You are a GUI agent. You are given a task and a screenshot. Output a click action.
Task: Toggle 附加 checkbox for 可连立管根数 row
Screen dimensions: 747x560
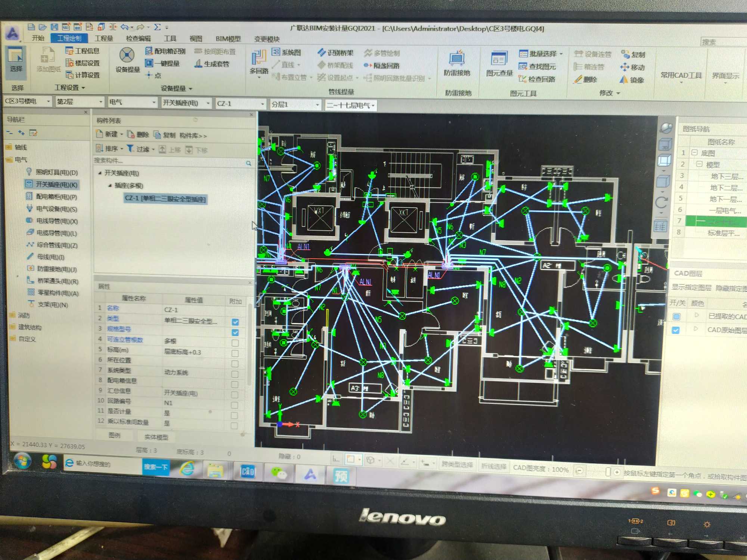coord(235,343)
